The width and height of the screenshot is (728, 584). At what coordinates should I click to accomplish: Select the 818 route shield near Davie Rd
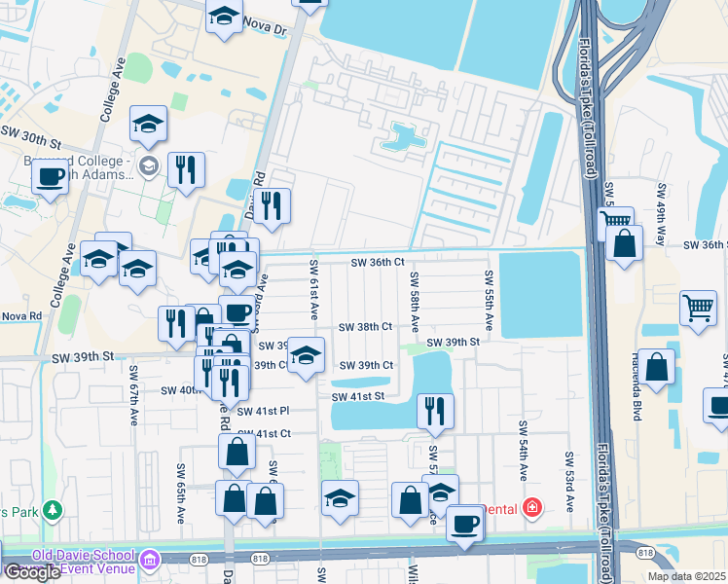click(x=199, y=560)
